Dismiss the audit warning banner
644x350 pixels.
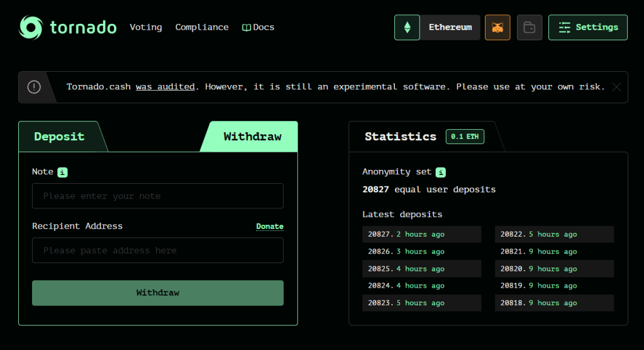(616, 87)
